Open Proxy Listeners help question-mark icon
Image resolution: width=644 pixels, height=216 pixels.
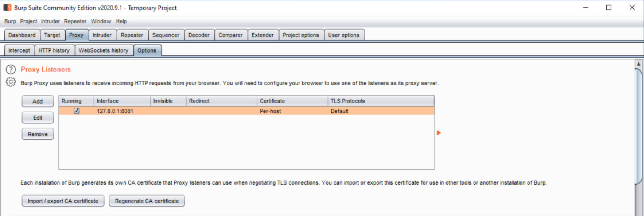pyautogui.click(x=11, y=70)
